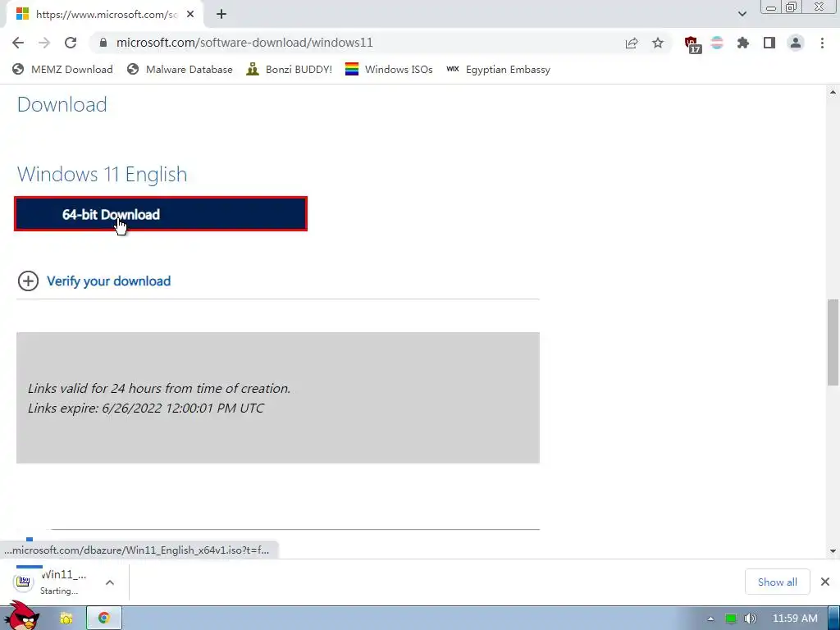Click the scrollbar down arrow
The height and width of the screenshot is (630, 840).
coord(833,550)
